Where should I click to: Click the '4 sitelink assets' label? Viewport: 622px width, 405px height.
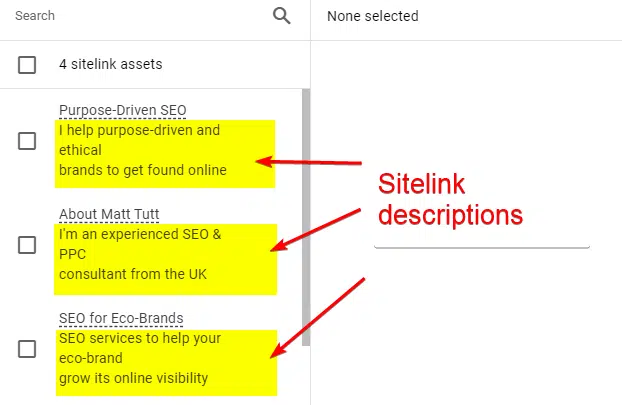(110, 65)
